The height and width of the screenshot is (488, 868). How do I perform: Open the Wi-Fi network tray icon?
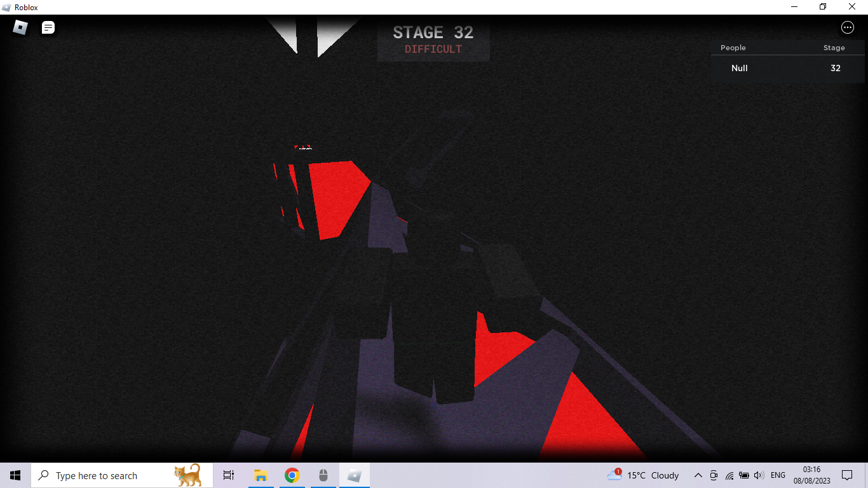pos(729,475)
